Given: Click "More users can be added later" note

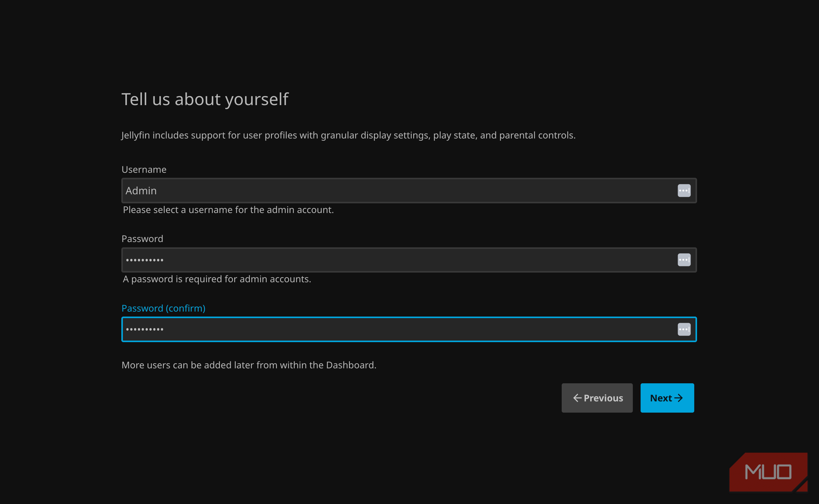Looking at the screenshot, I should point(249,365).
